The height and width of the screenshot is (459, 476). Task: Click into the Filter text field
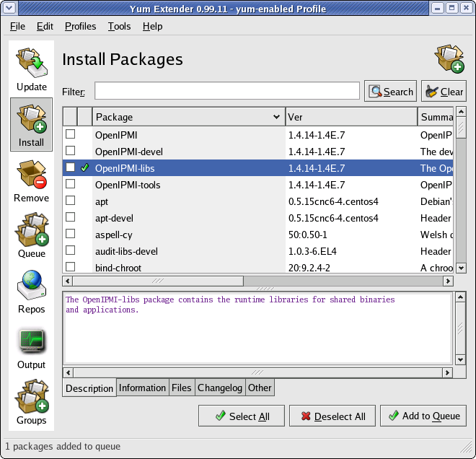point(226,91)
